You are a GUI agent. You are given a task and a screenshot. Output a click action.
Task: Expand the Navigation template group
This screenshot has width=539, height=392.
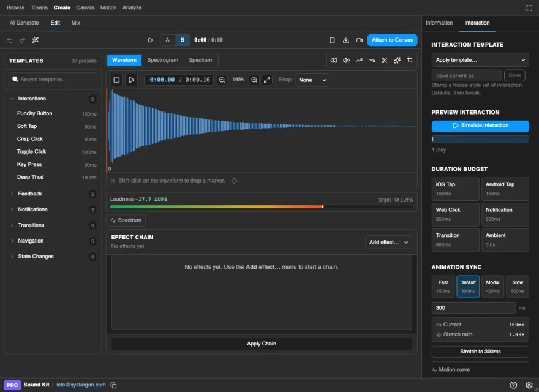pyautogui.click(x=53, y=241)
